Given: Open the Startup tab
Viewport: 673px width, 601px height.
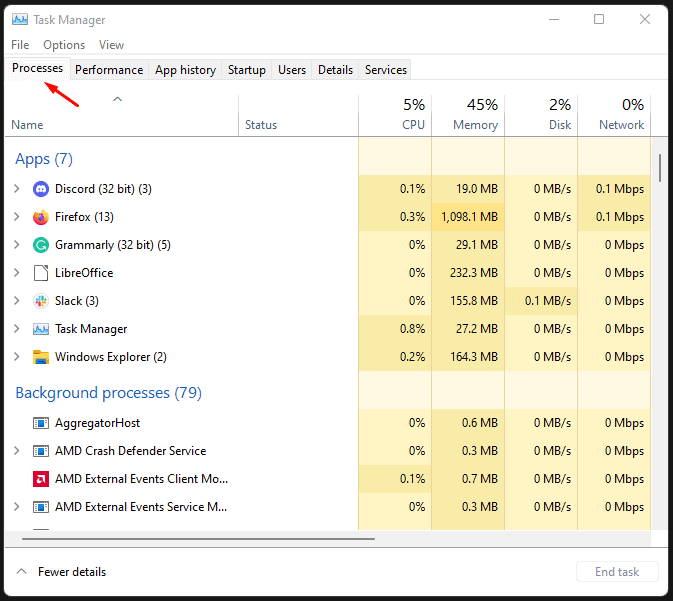Looking at the screenshot, I should coord(247,70).
